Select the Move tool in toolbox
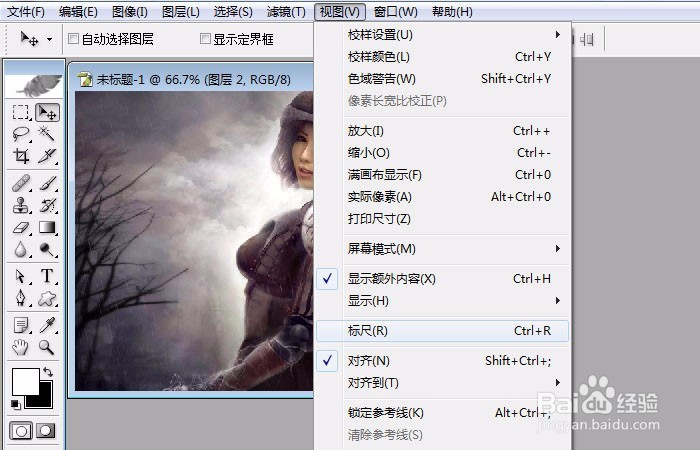This screenshot has height=450, width=700. coord(47,112)
